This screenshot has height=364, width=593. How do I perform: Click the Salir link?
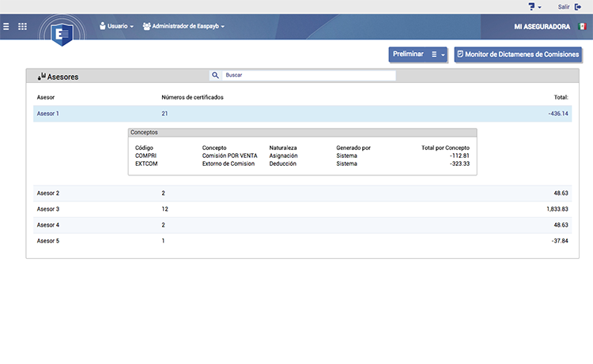(564, 7)
